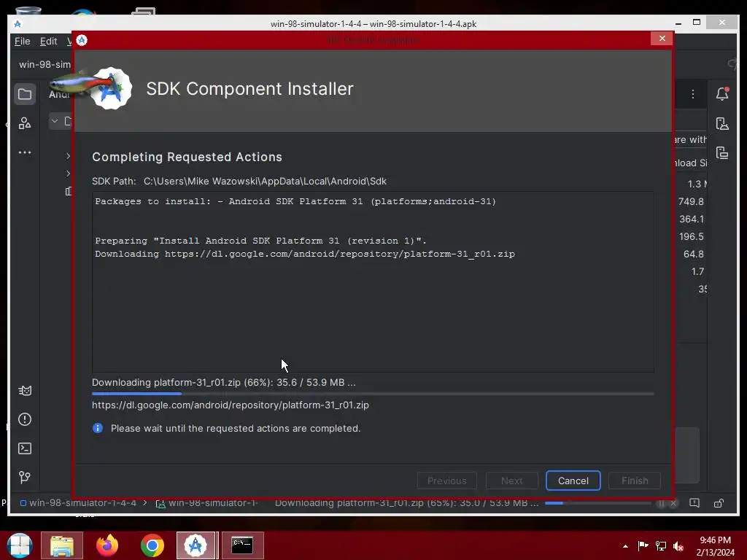747x560 pixels.
Task: Click the win-98-sim project name in toolbar
Action: [x=44, y=64]
